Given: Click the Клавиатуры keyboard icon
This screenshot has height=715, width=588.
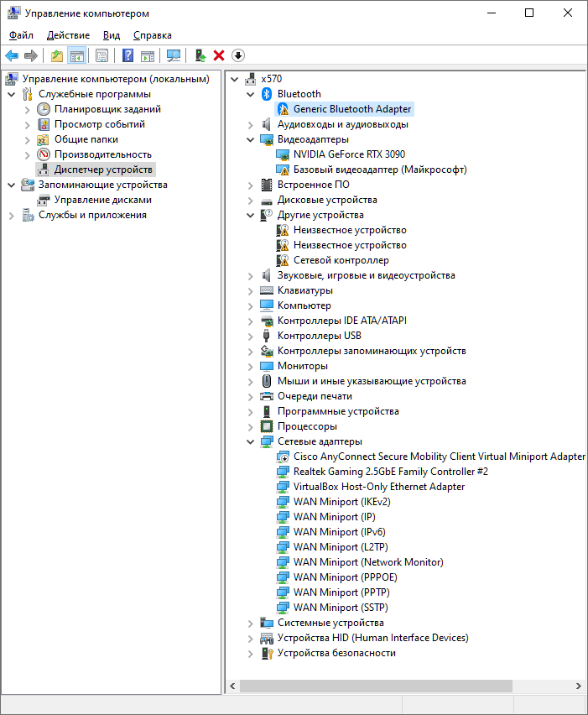Looking at the screenshot, I should pyautogui.click(x=267, y=290).
